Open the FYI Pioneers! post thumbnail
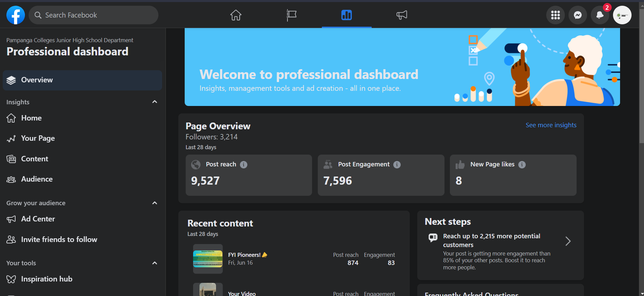The image size is (644, 296). (x=208, y=259)
